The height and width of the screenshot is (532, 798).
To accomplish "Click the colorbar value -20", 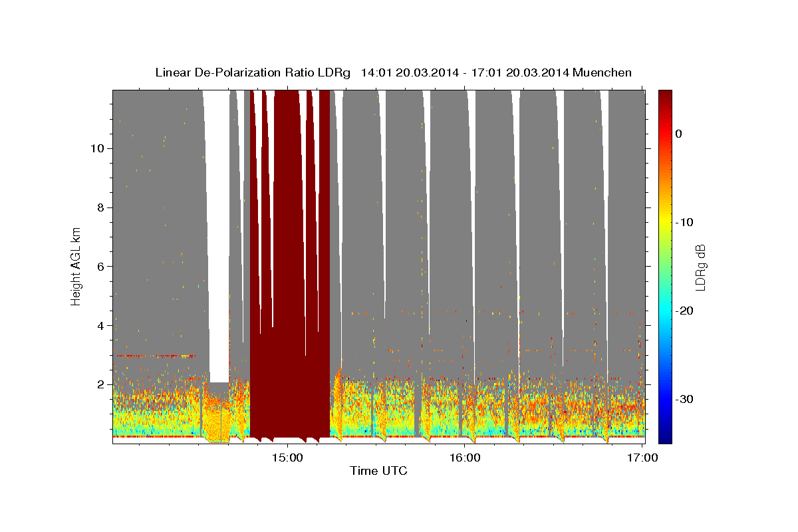I will (685, 311).
